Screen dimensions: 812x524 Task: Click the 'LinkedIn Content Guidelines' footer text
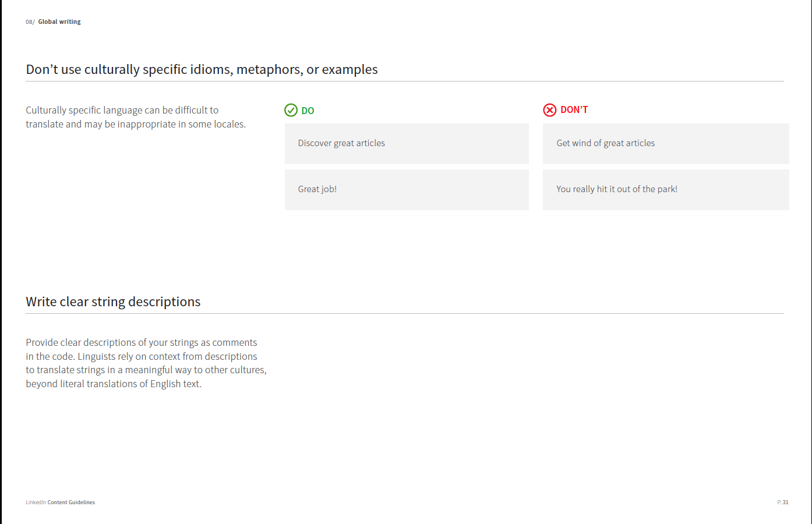tap(60, 502)
